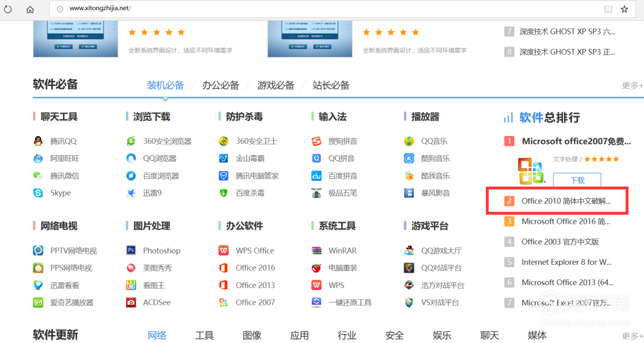Image resolution: width=644 pixels, height=343 pixels.
Task: Click the QQ音乐 icon
Action: 409,141
